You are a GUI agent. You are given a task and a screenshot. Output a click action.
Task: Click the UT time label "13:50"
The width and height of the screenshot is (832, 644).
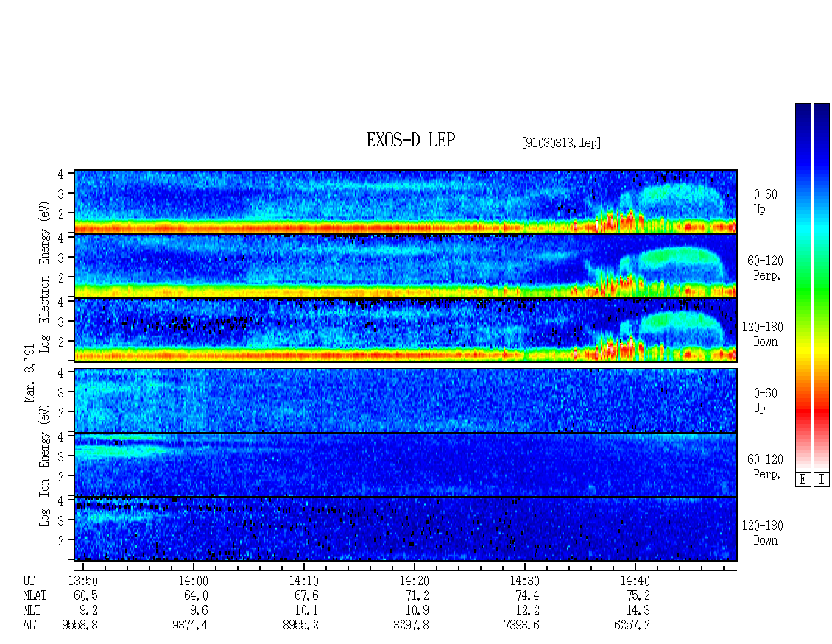[82, 581]
